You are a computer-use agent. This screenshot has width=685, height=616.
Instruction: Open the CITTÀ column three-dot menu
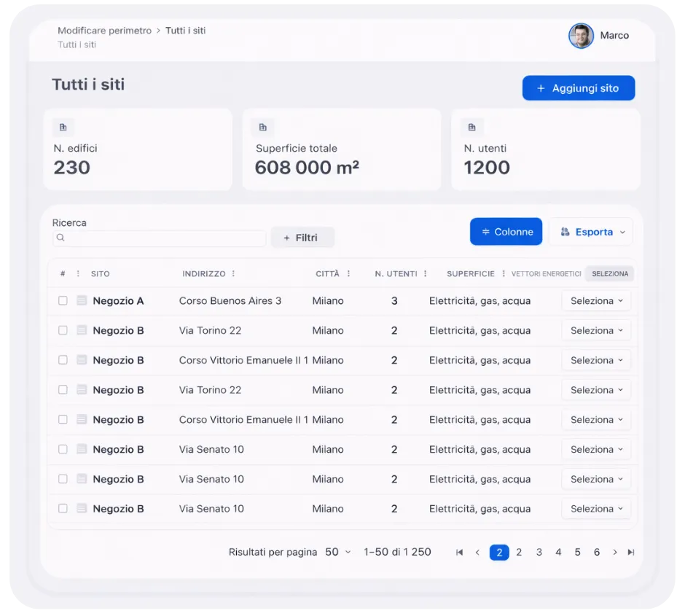tap(348, 274)
